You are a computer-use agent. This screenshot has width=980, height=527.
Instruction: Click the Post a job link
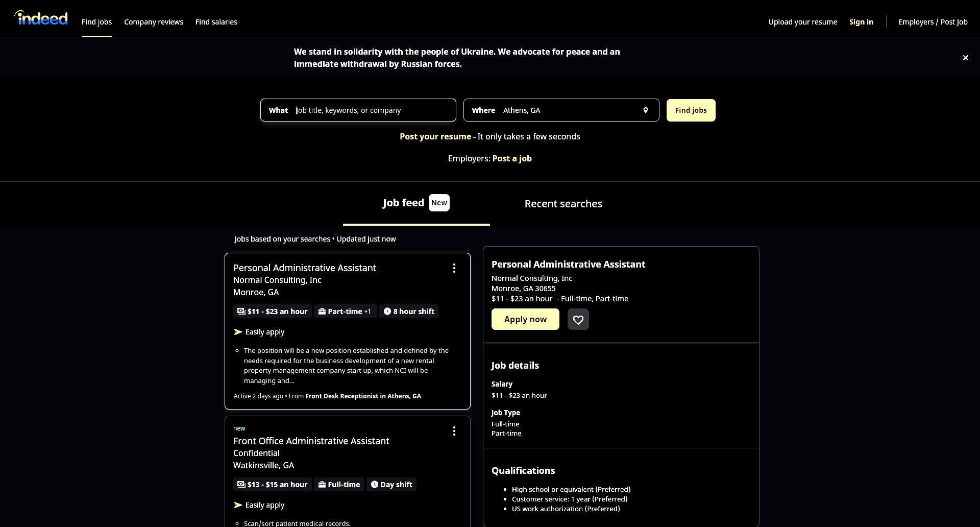[x=512, y=159]
